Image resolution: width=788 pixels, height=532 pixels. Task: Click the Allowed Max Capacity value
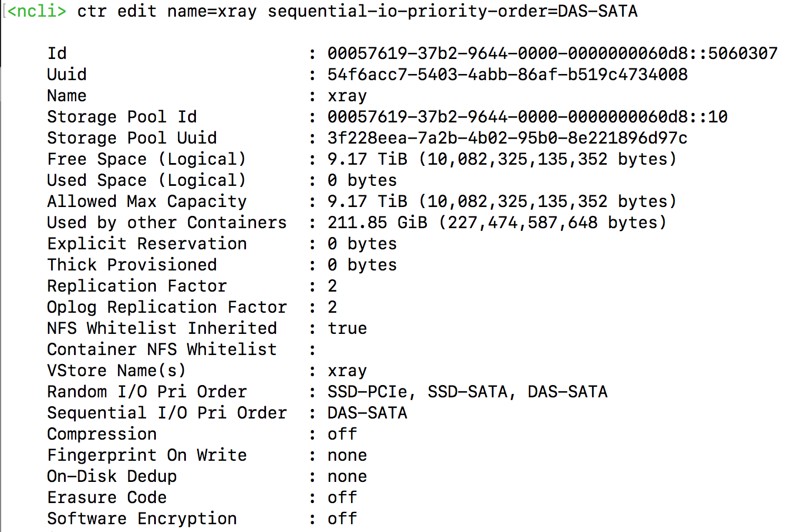(x=502, y=201)
